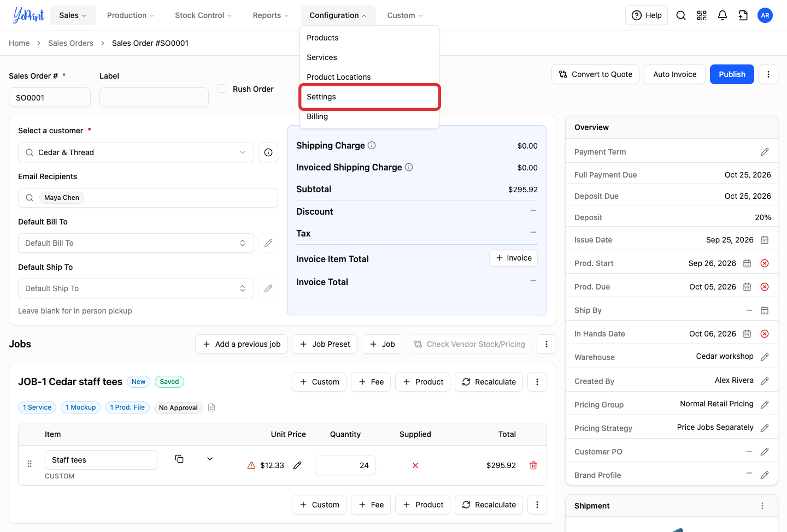The height and width of the screenshot is (532, 787).
Task: Select Billing from Configuration menu
Action: (x=369, y=116)
